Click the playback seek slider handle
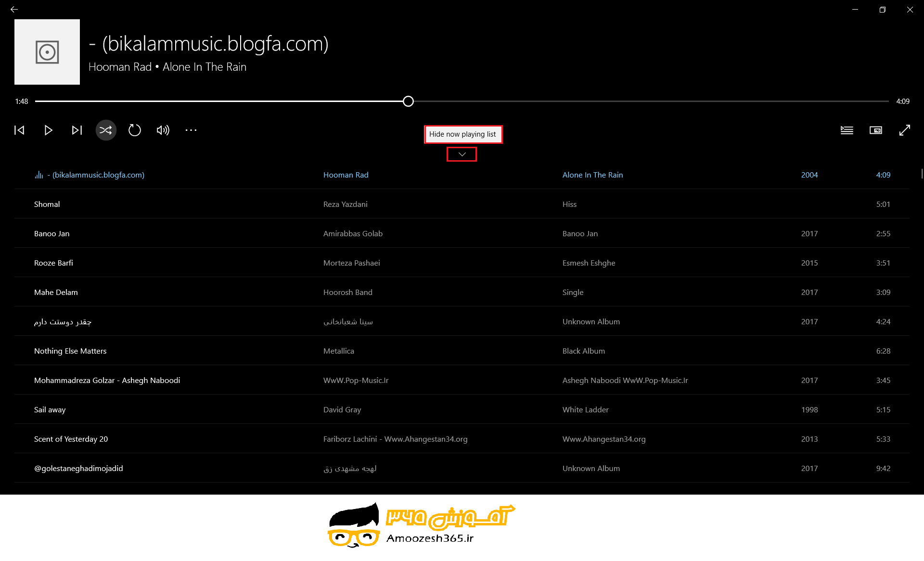The image size is (924, 561). click(408, 102)
